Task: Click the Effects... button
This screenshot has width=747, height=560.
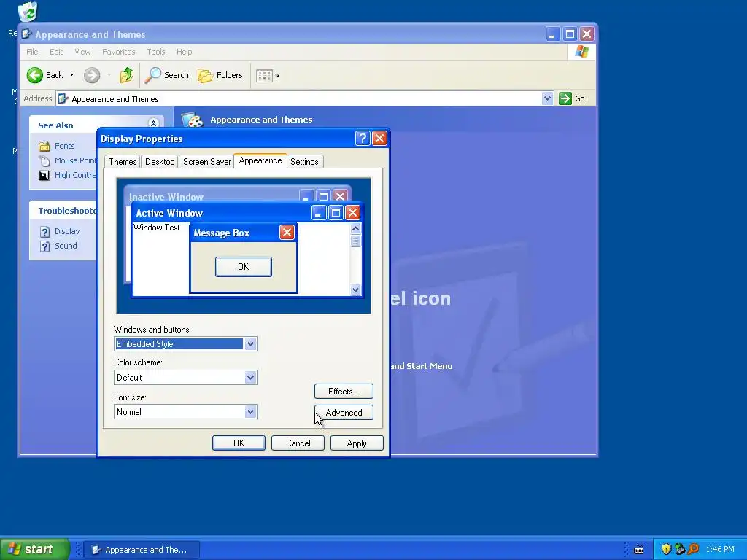Action: click(x=344, y=392)
